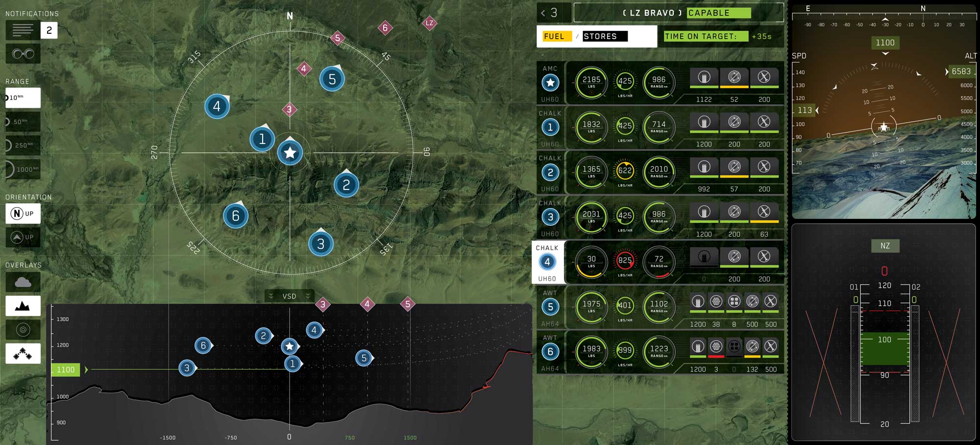
Task: Toggle the concentric rings overlay
Action: coord(23,330)
